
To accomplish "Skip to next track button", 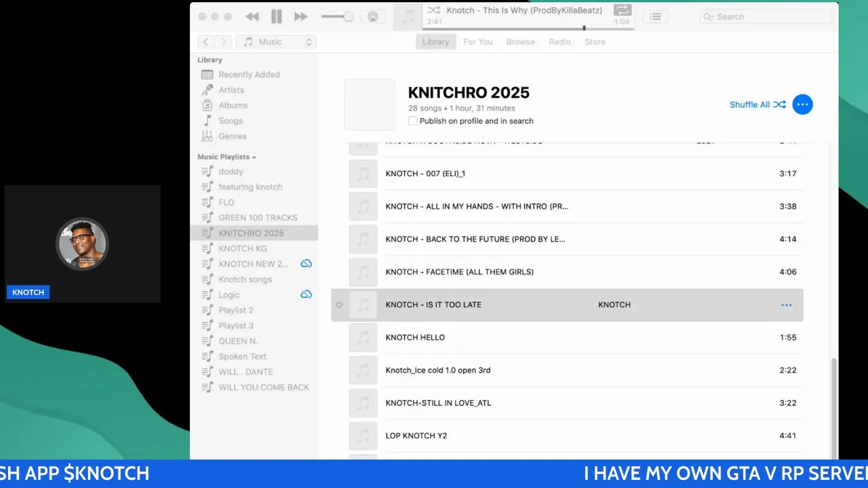I will [300, 17].
